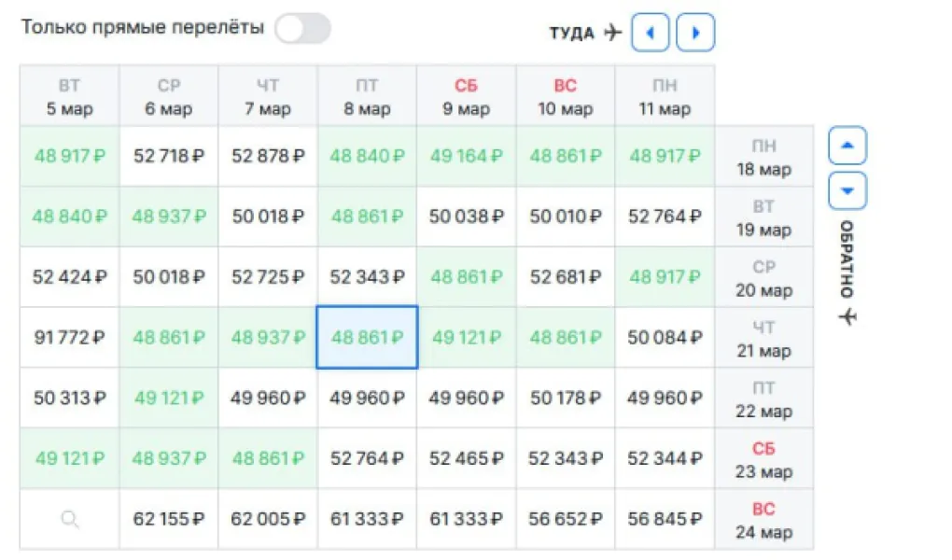952x560 pixels.
Task: Pick the 56 845 ₽ price
Action: pos(665,519)
